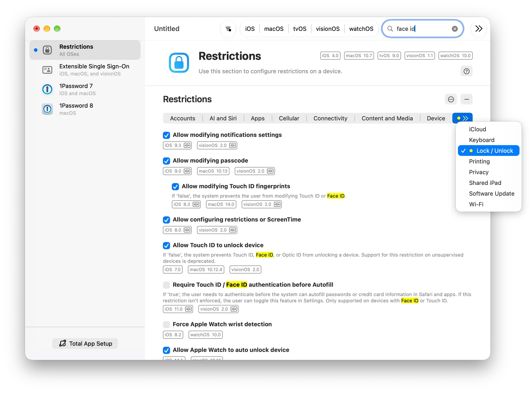Choose iCloud from the category dropdown
532x393 pixels.
(488, 130)
